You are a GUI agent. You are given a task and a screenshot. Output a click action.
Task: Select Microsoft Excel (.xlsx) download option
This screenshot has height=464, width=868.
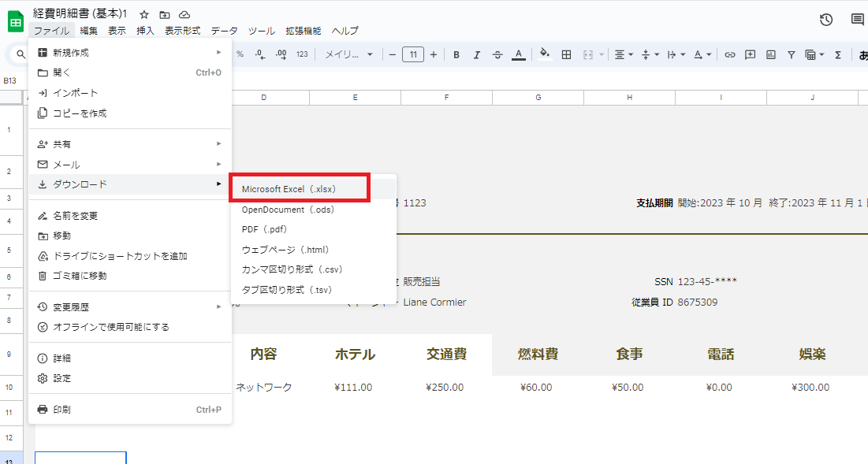pos(300,188)
